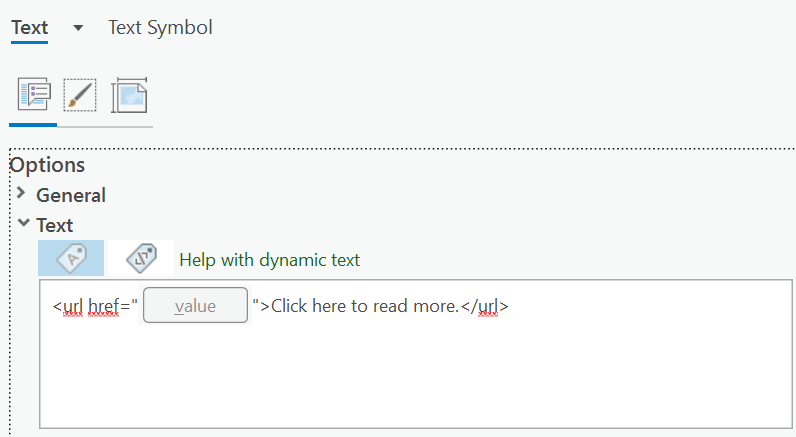Screen dimensions: 796x437
Task: Collapse the Text section chevron
Action: pos(22,224)
